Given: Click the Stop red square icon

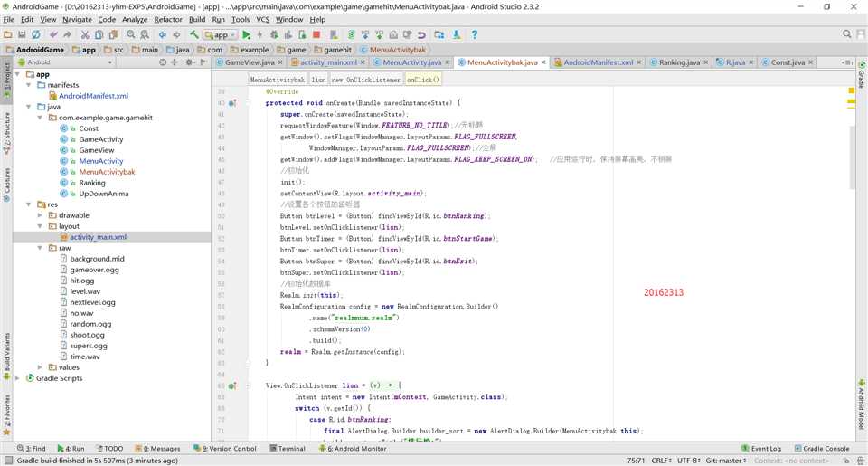Looking at the screenshot, I should point(316,34).
